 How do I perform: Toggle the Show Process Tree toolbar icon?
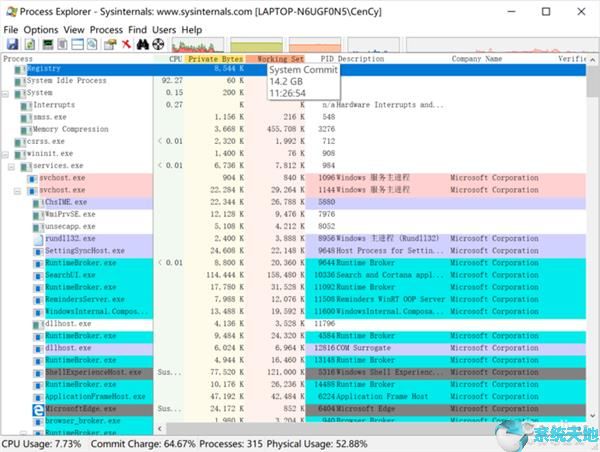(x=62, y=44)
